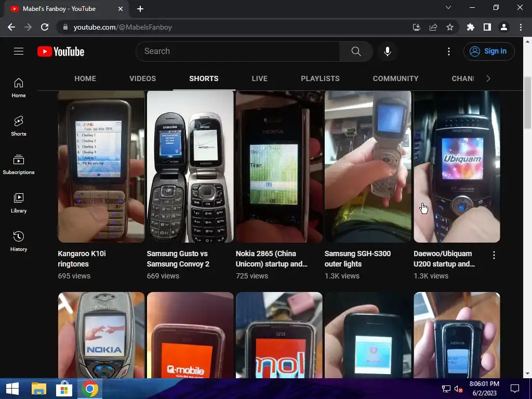Close the Mabel's Fanboy tab

[x=121, y=9]
